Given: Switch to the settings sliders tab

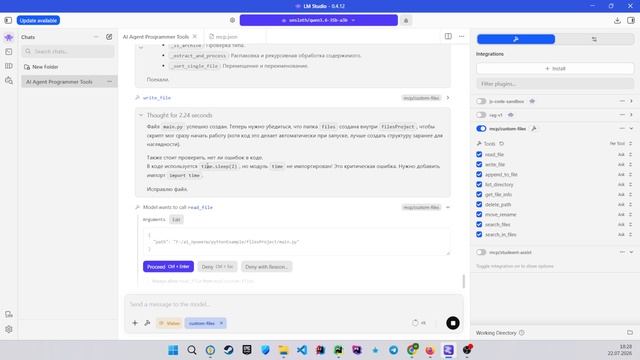Looking at the screenshot, I should click(594, 39).
